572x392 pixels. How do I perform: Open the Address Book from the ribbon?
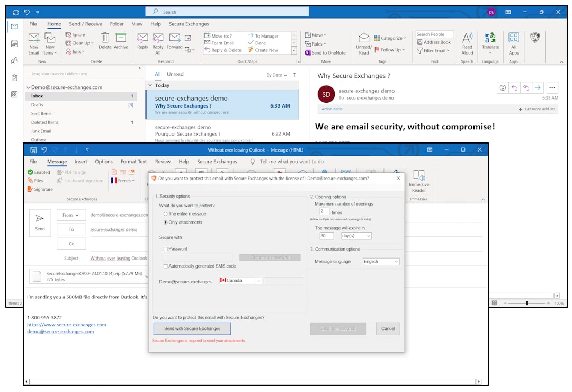[434, 42]
